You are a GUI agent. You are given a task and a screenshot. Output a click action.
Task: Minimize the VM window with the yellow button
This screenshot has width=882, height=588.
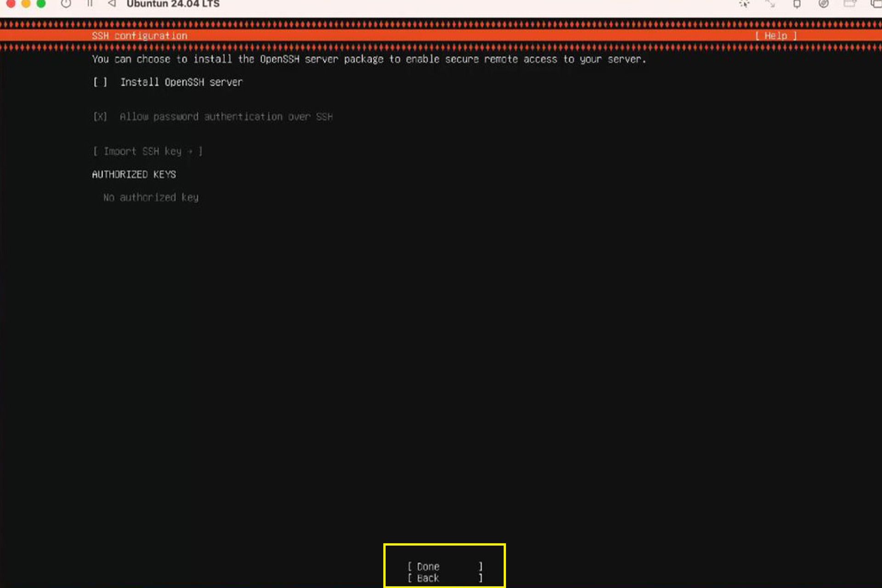coord(26,4)
